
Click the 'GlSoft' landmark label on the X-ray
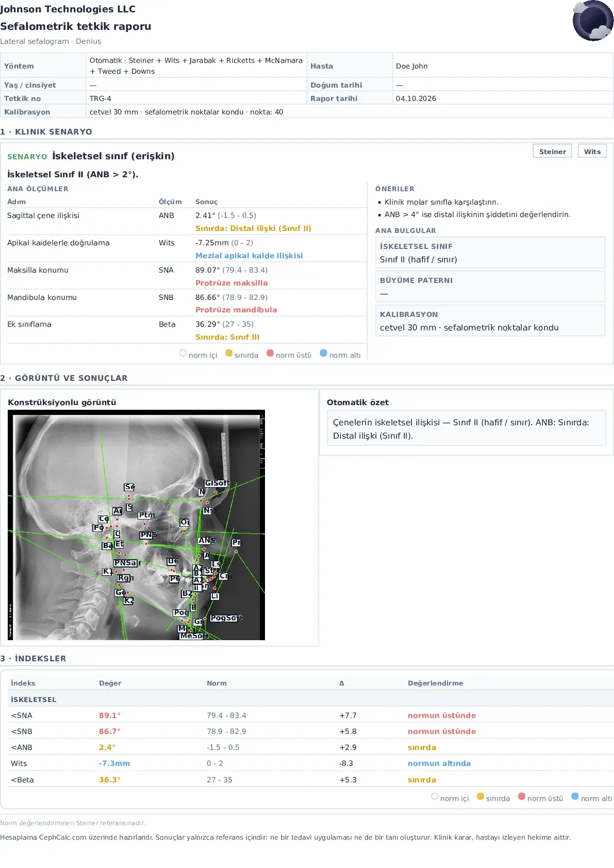(x=217, y=483)
